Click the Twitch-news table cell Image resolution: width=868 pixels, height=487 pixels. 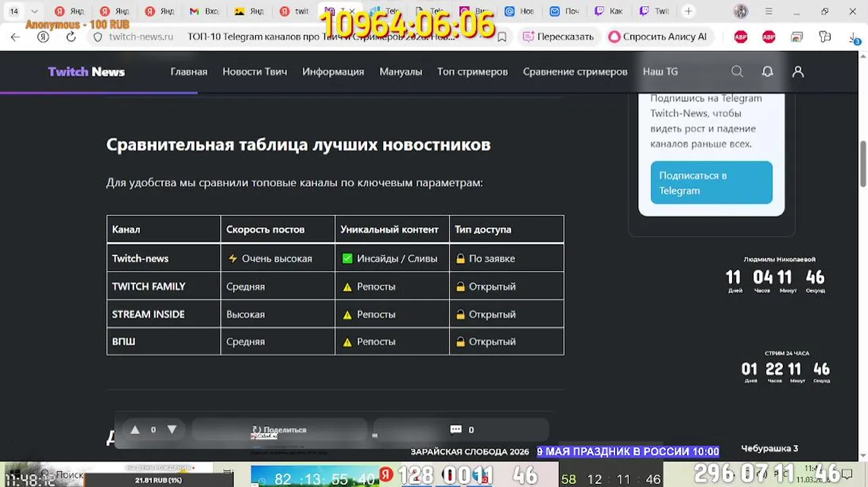click(x=164, y=258)
